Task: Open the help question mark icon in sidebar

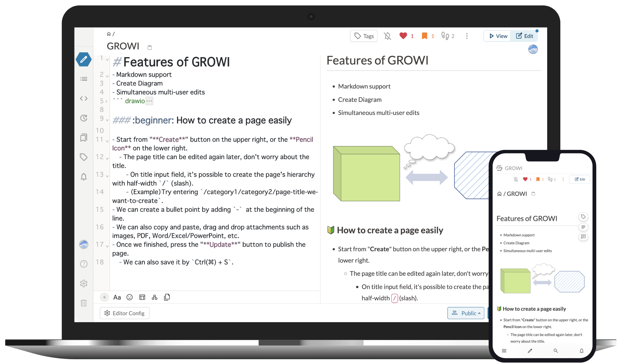Action: tap(84, 264)
